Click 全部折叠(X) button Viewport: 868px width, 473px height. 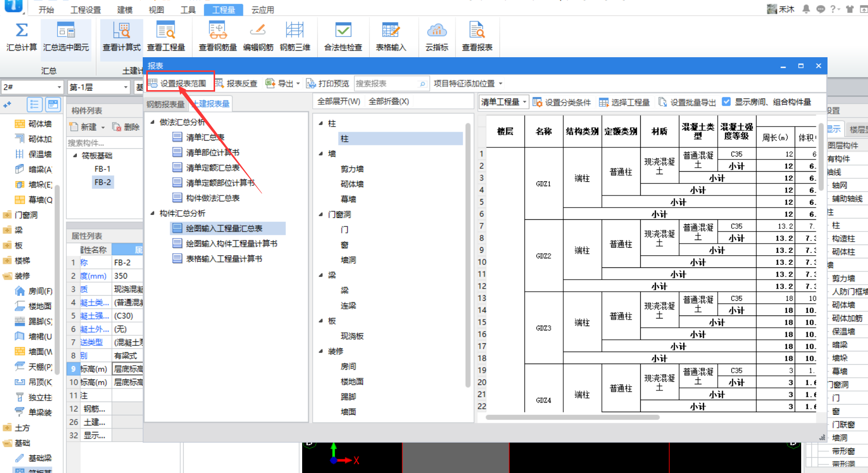(389, 101)
